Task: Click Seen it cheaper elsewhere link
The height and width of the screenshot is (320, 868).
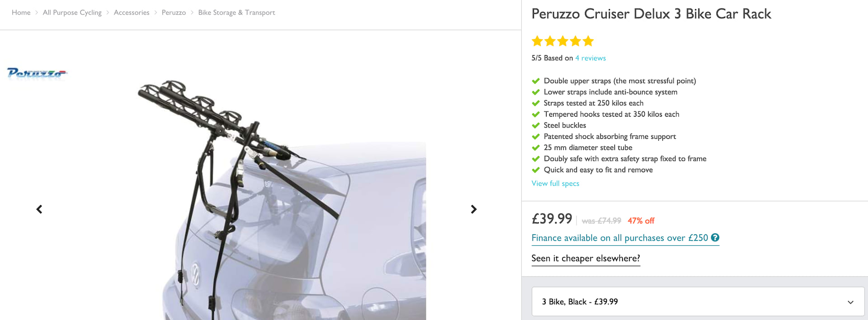Action: (585, 258)
